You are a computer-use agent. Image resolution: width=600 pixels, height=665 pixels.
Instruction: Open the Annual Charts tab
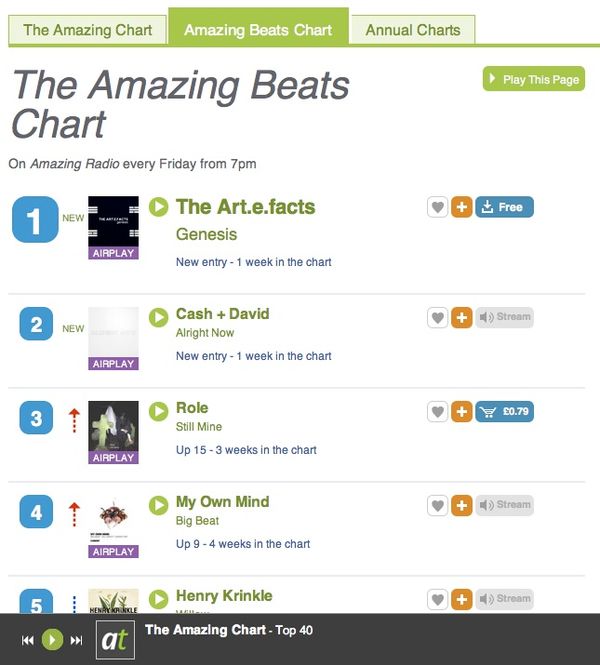(413, 30)
